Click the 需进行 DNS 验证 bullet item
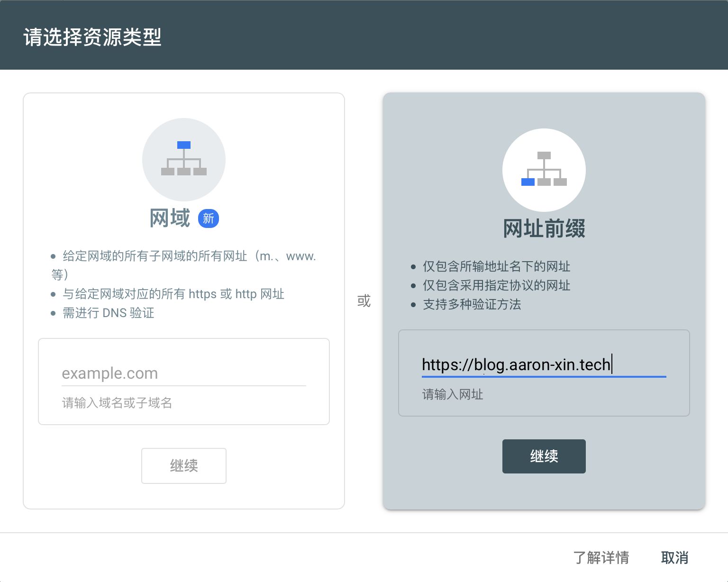The width and height of the screenshot is (728, 582). coord(107,313)
